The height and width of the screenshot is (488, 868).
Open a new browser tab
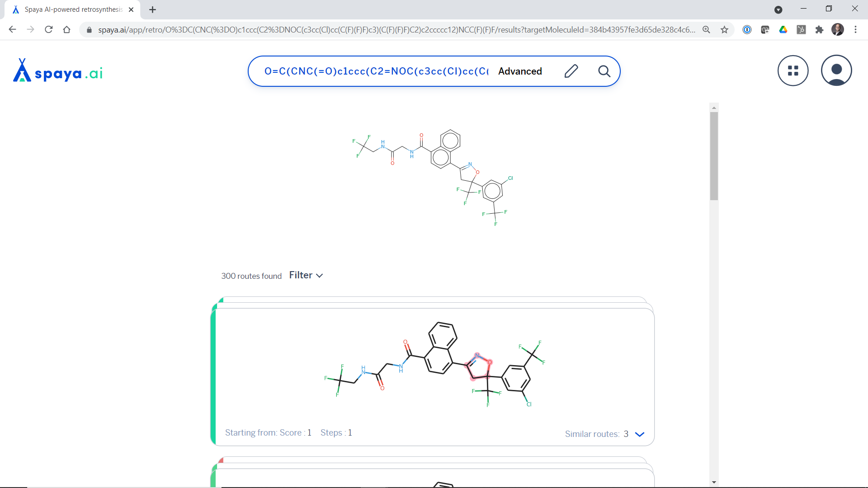152,9
